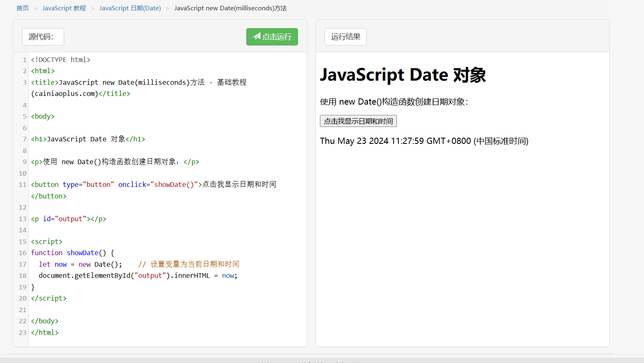The width and height of the screenshot is (644, 363).
Task: Click the <button type="button" code line
Action: point(154,184)
